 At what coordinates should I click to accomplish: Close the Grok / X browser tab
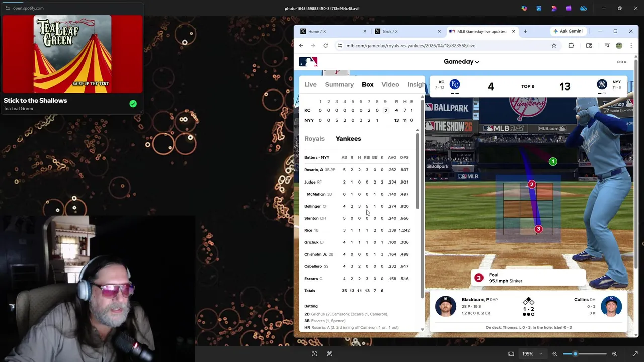point(439,31)
